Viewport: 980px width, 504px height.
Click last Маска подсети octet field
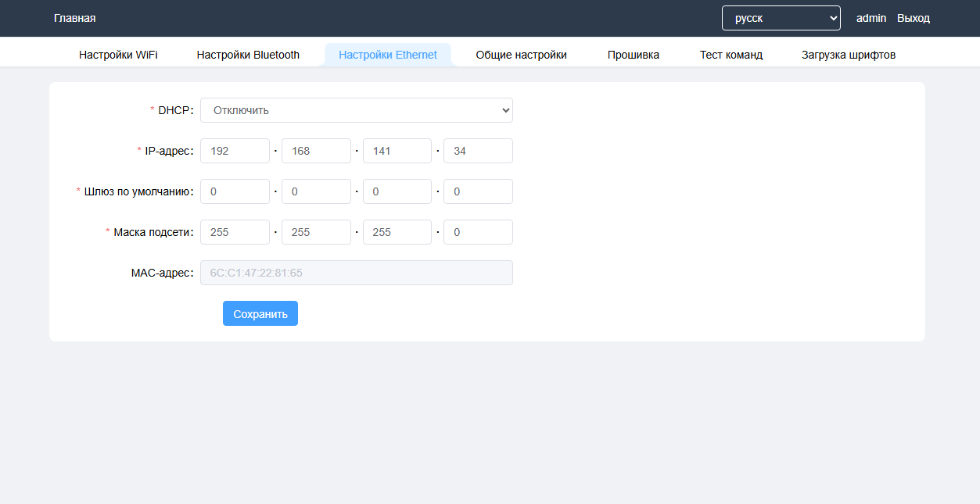coord(478,232)
